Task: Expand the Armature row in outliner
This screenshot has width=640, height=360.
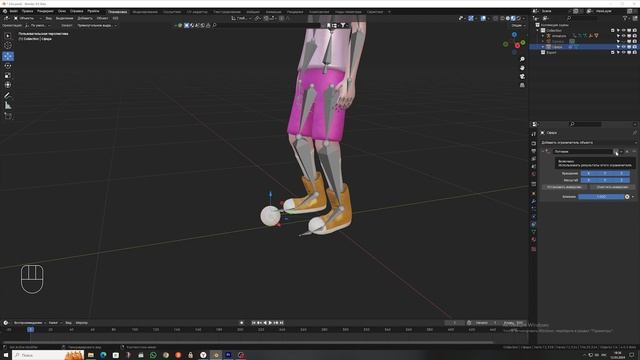Action: tap(543, 36)
